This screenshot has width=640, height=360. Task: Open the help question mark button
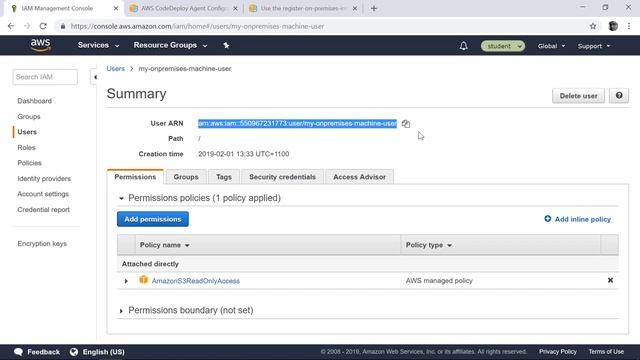click(x=619, y=96)
